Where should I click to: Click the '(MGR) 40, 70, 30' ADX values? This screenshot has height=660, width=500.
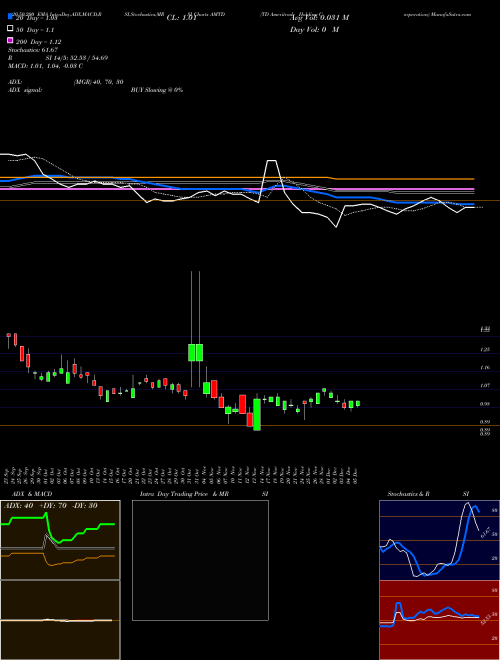click(98, 82)
